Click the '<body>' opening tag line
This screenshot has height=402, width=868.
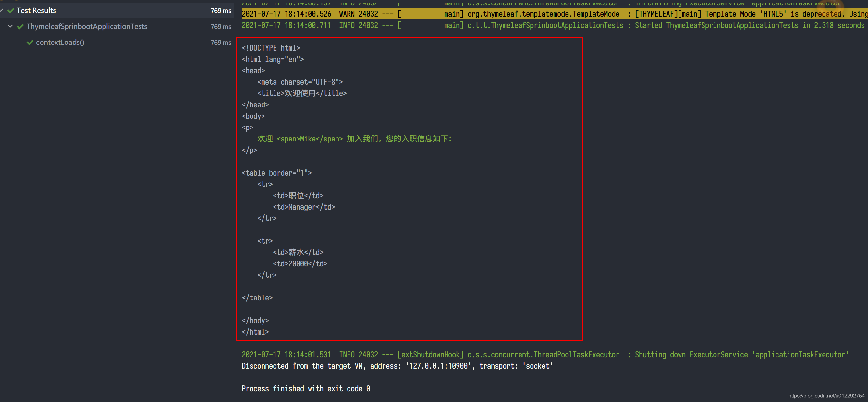coord(253,116)
